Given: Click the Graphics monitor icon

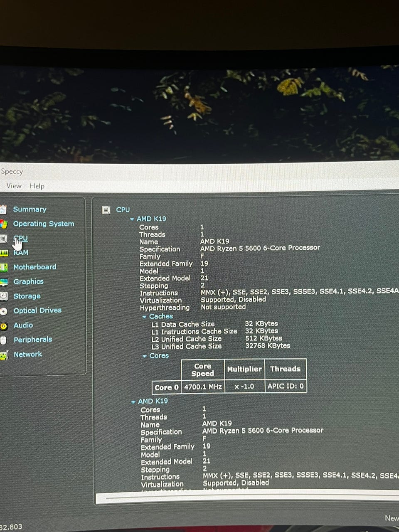Looking at the screenshot, I should (4, 282).
